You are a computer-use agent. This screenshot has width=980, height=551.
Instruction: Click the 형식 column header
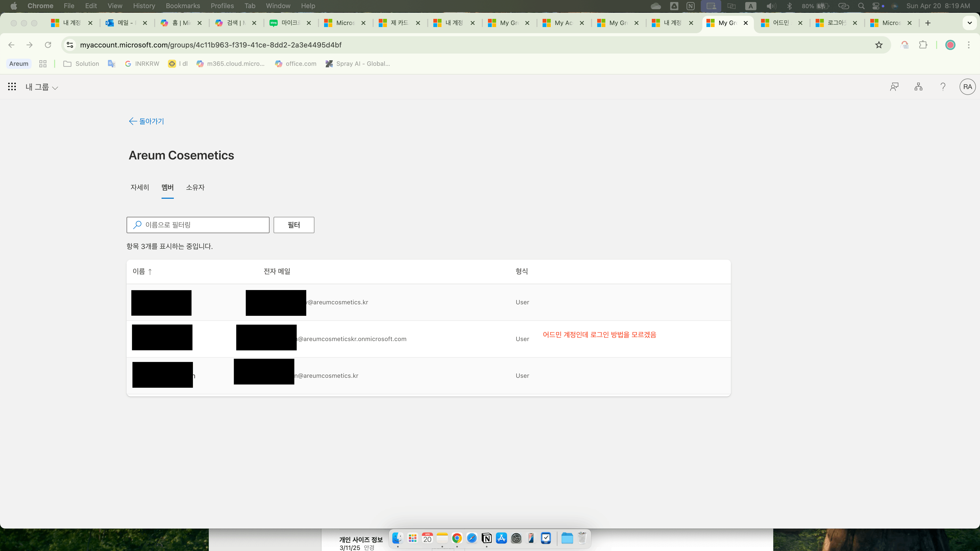522,271
